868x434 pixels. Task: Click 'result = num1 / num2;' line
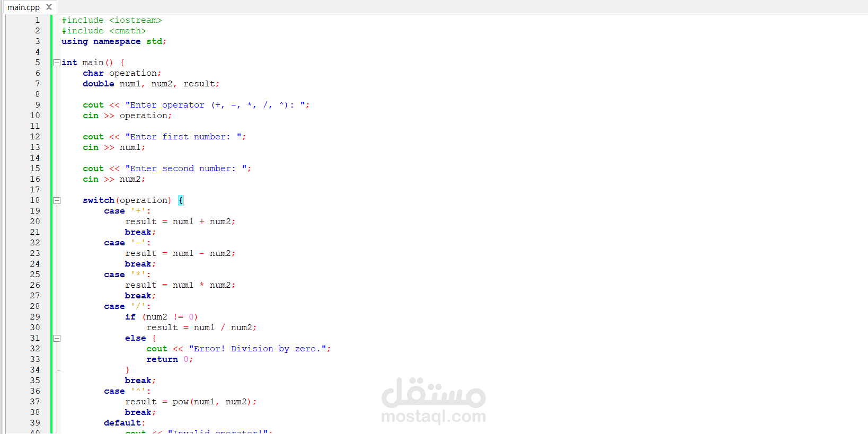tap(201, 327)
